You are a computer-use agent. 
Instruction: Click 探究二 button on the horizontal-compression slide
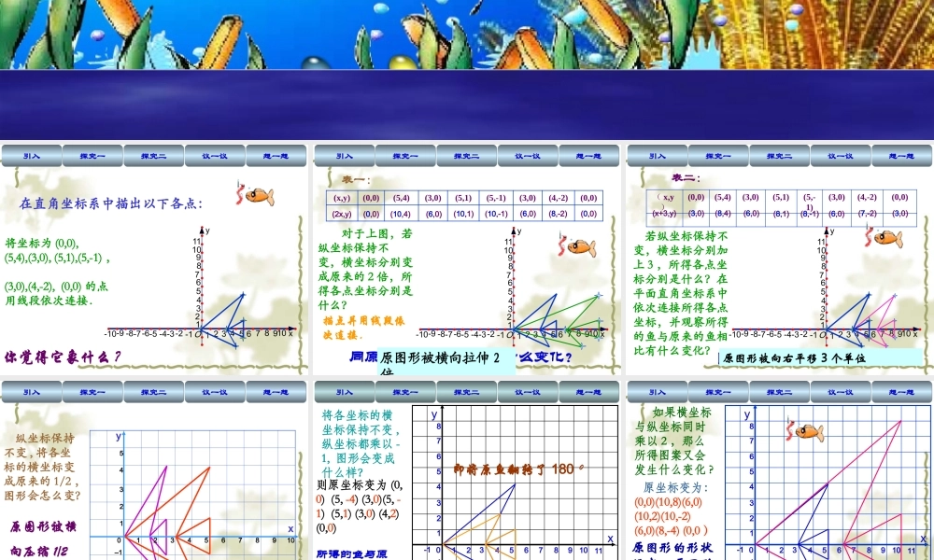(x=154, y=392)
